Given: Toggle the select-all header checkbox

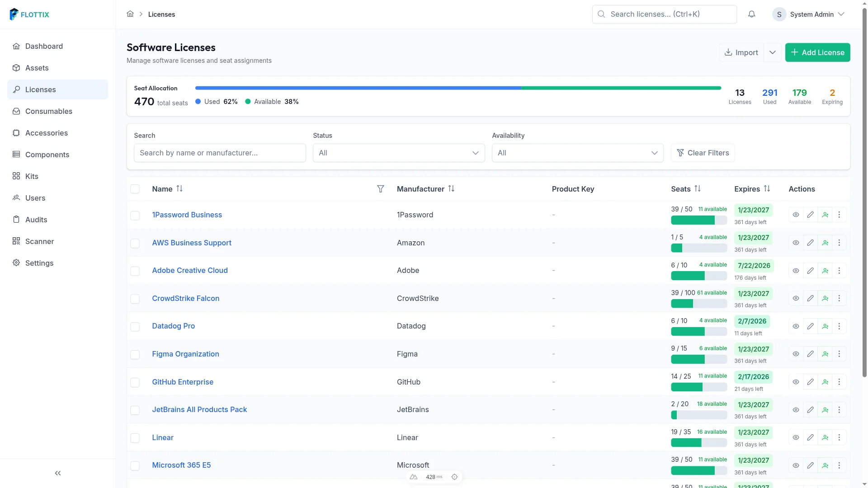Looking at the screenshot, I should tap(135, 189).
